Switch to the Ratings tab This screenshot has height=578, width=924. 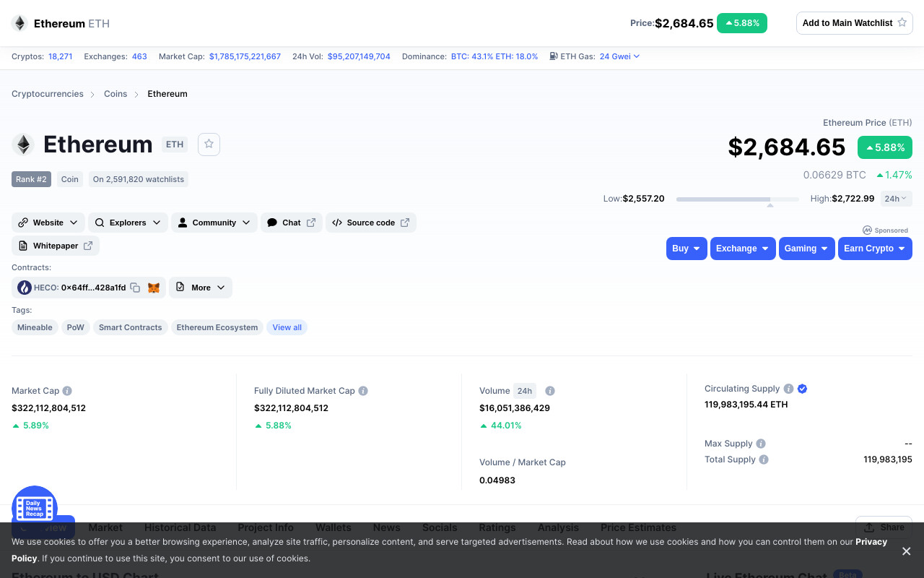(x=497, y=527)
